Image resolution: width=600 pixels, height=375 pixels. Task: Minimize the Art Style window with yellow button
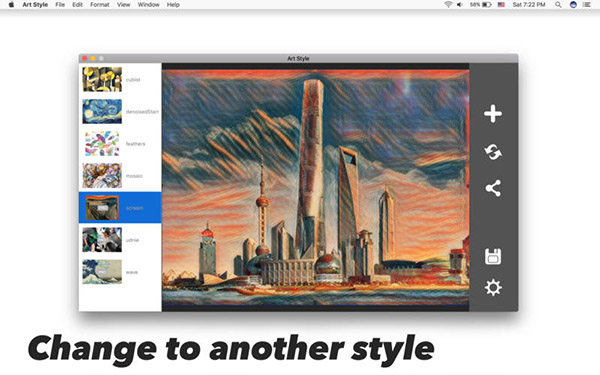click(93, 59)
